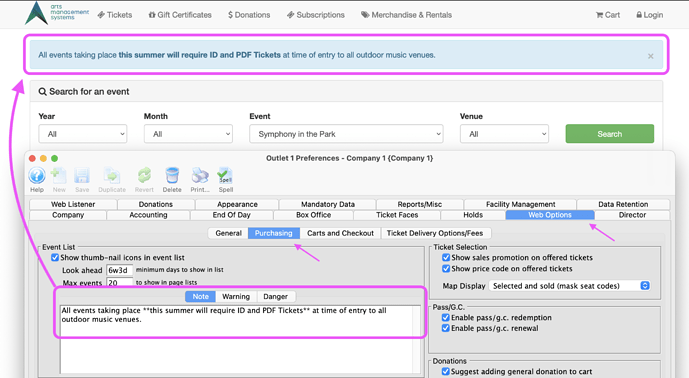Screen dimensions: 689x378
Task: Click the green Search button
Action: (609, 134)
